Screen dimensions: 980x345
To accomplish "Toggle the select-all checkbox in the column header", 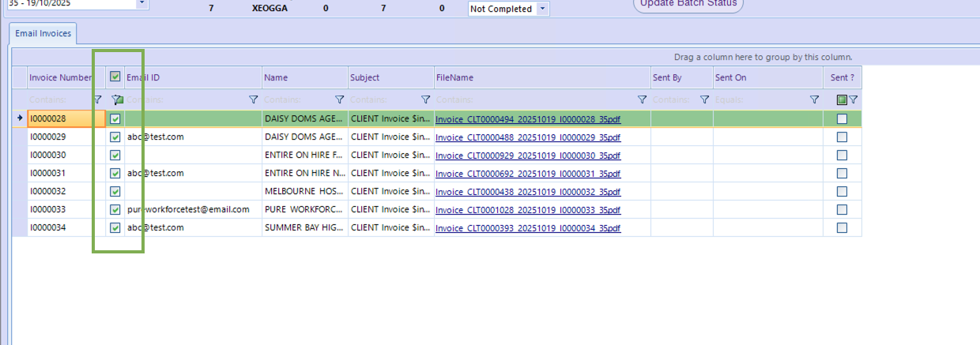I will (x=115, y=77).
